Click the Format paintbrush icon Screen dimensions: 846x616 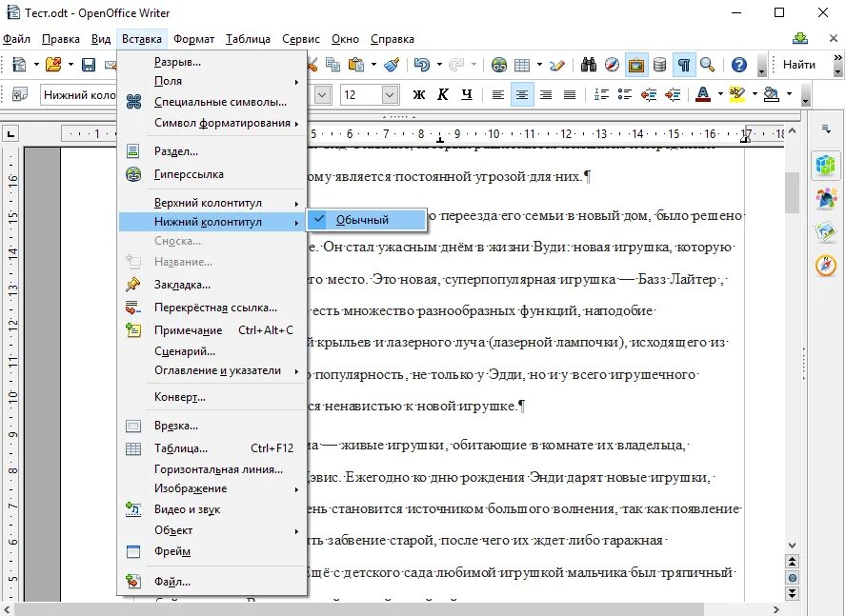click(x=392, y=65)
